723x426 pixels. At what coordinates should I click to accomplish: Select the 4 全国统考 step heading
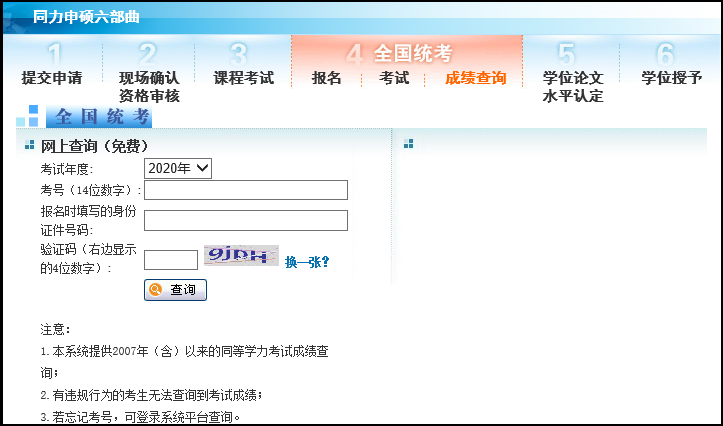click(399, 54)
